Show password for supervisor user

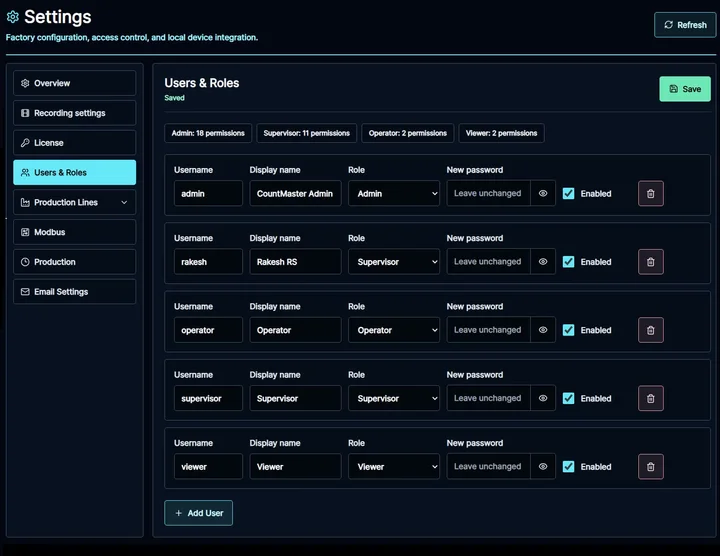click(x=543, y=399)
